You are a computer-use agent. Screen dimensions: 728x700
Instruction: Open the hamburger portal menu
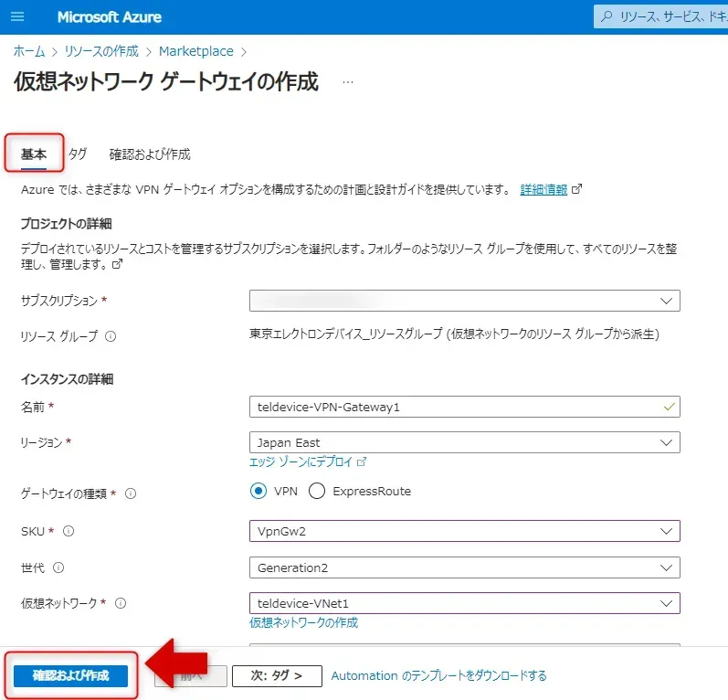18,17
